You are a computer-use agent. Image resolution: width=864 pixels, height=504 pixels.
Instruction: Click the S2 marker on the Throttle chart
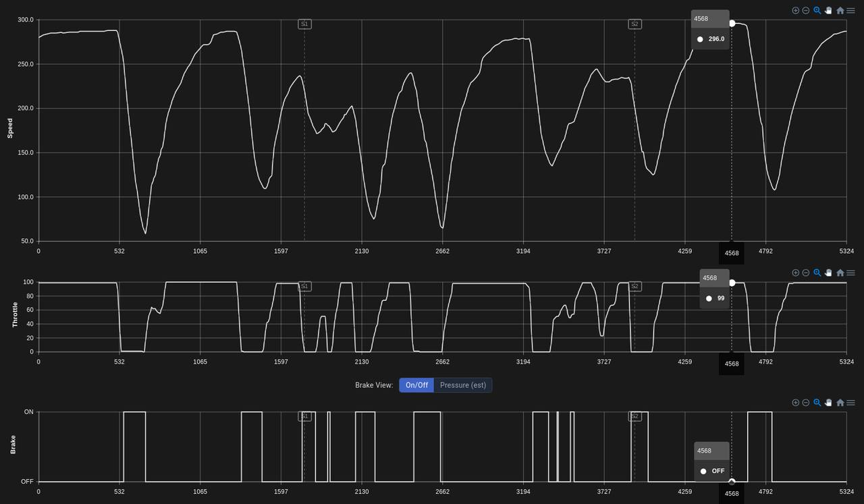tap(634, 286)
